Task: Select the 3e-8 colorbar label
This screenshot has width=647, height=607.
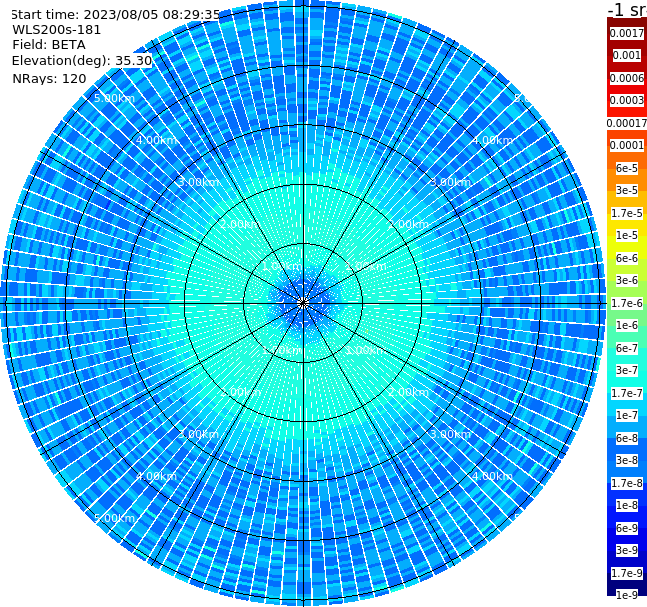Action: coord(627,460)
